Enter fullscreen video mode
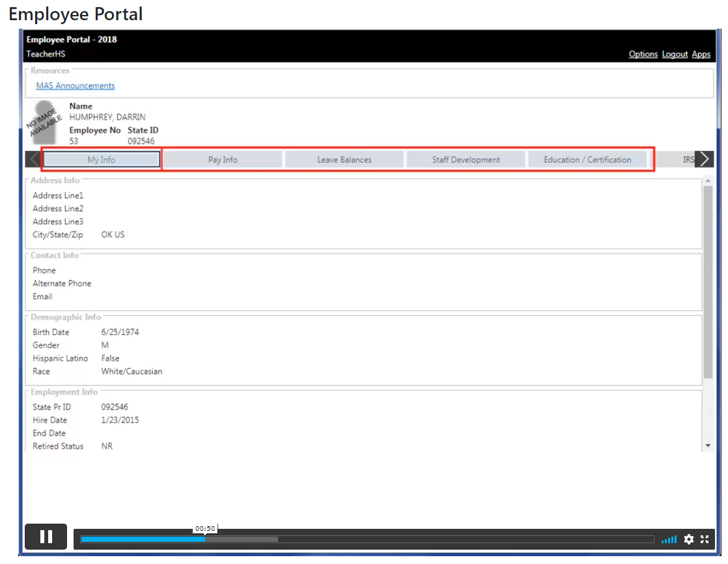Image resolution: width=728 pixels, height=564 pixels. pyautogui.click(x=705, y=539)
